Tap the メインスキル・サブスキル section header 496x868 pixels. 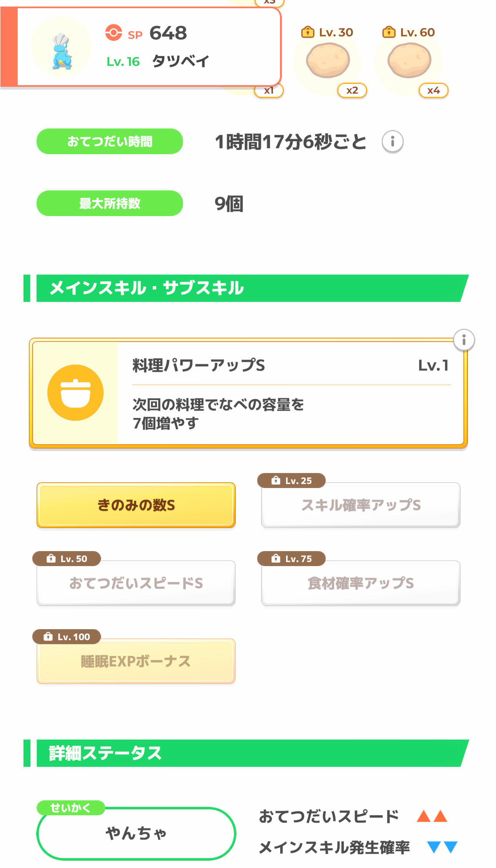coord(246,288)
